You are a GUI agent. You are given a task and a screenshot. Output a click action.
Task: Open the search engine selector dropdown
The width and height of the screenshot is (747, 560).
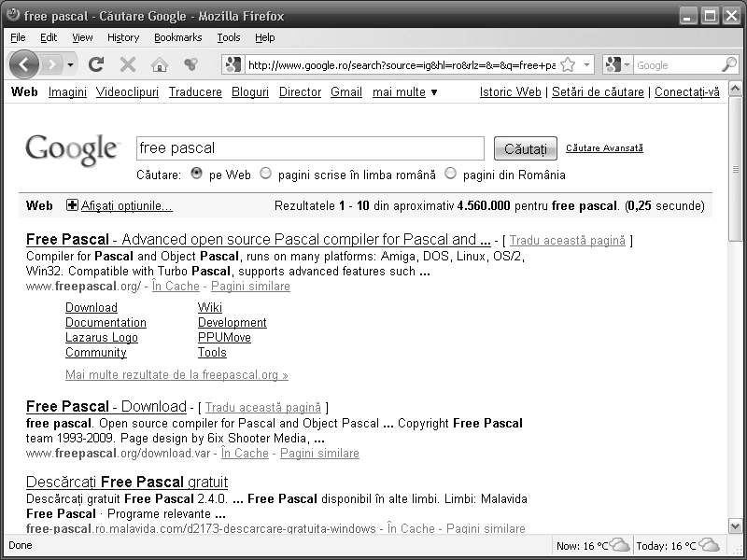pos(617,64)
